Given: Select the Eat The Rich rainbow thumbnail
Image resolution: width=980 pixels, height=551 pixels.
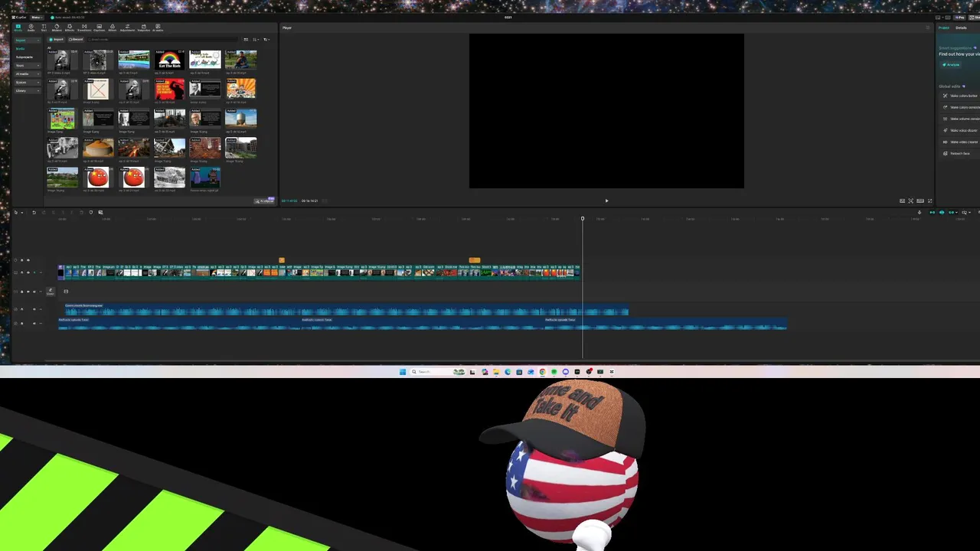Looking at the screenshot, I should (x=169, y=60).
